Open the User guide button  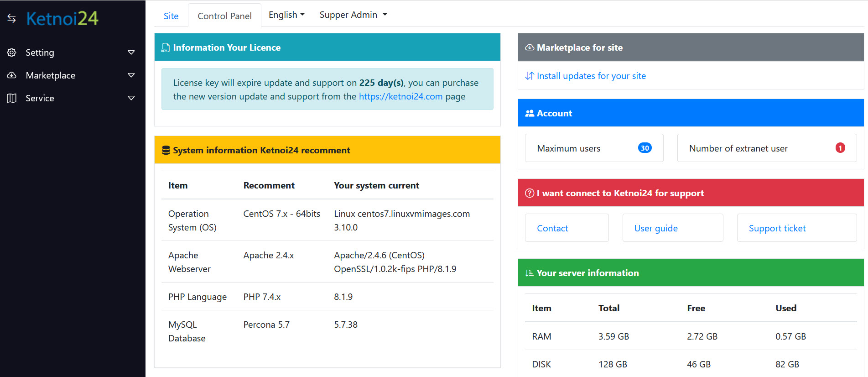pyautogui.click(x=673, y=228)
